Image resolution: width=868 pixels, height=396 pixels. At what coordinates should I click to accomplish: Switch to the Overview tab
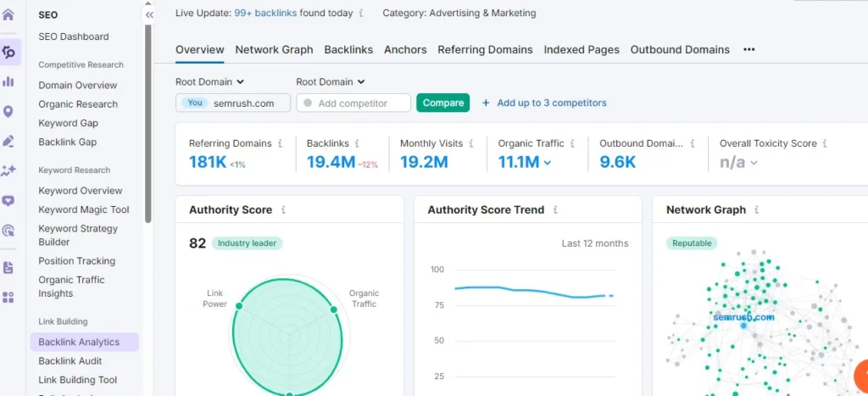[200, 50]
